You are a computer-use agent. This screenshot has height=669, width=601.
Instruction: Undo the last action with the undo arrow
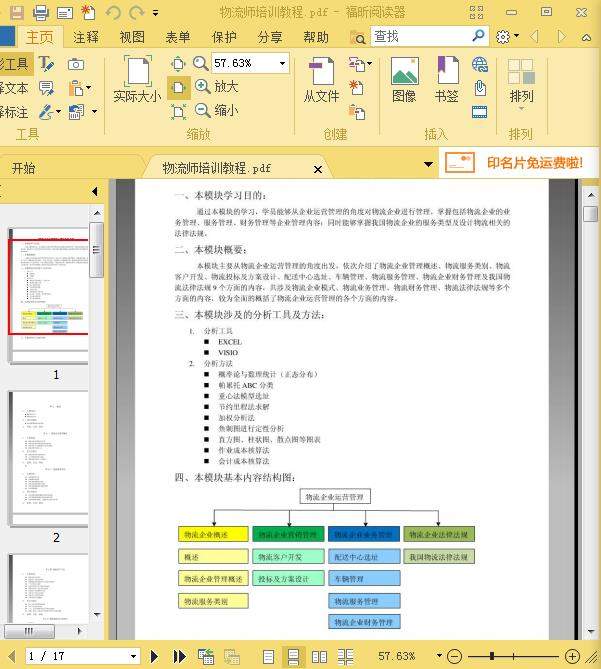coord(113,13)
